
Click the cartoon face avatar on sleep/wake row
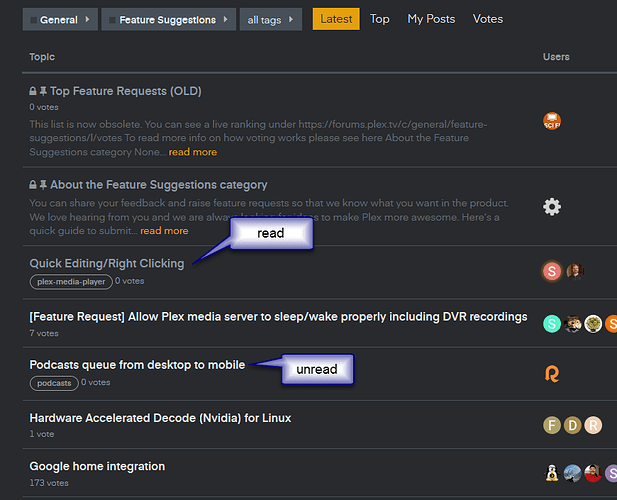point(573,324)
